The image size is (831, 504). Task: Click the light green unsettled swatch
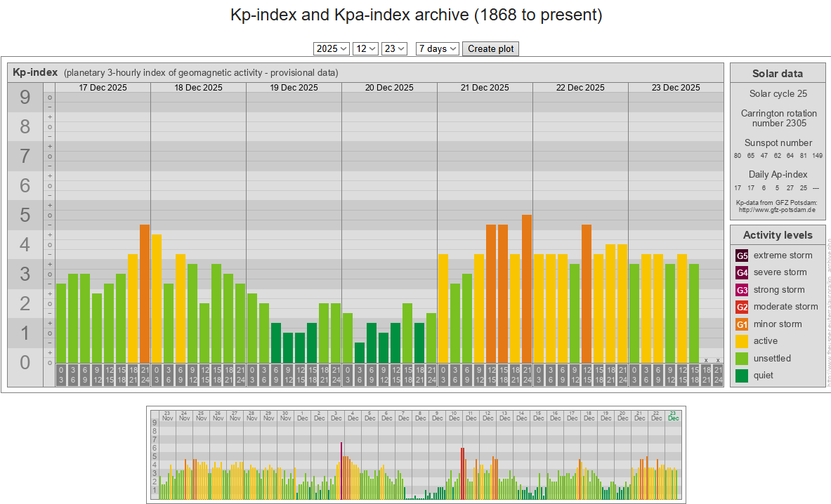coord(742,359)
